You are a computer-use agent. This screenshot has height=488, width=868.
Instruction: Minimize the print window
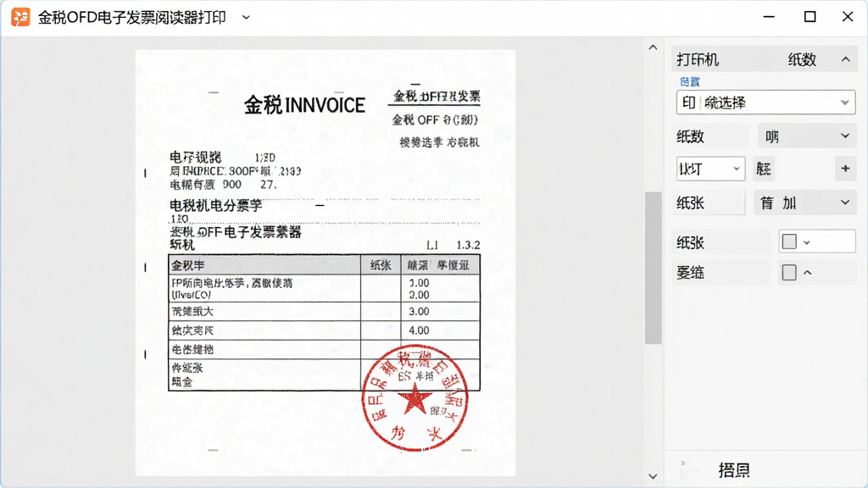tap(769, 17)
